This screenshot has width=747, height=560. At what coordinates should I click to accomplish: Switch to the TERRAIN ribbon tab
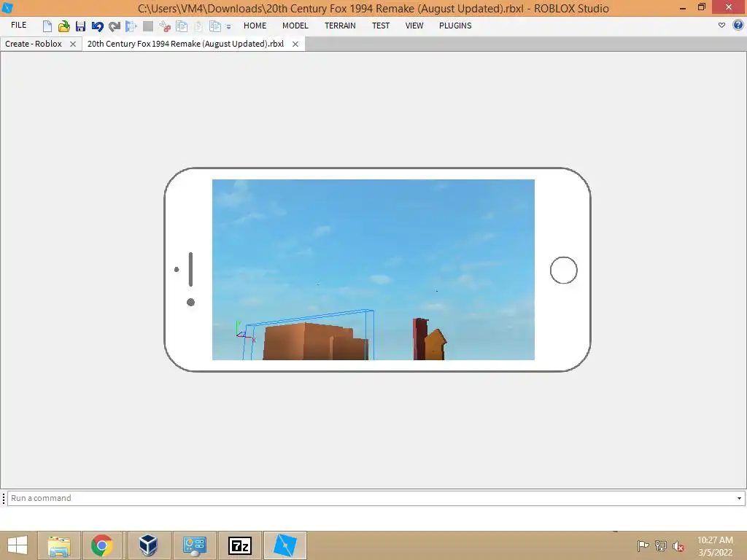coord(340,26)
